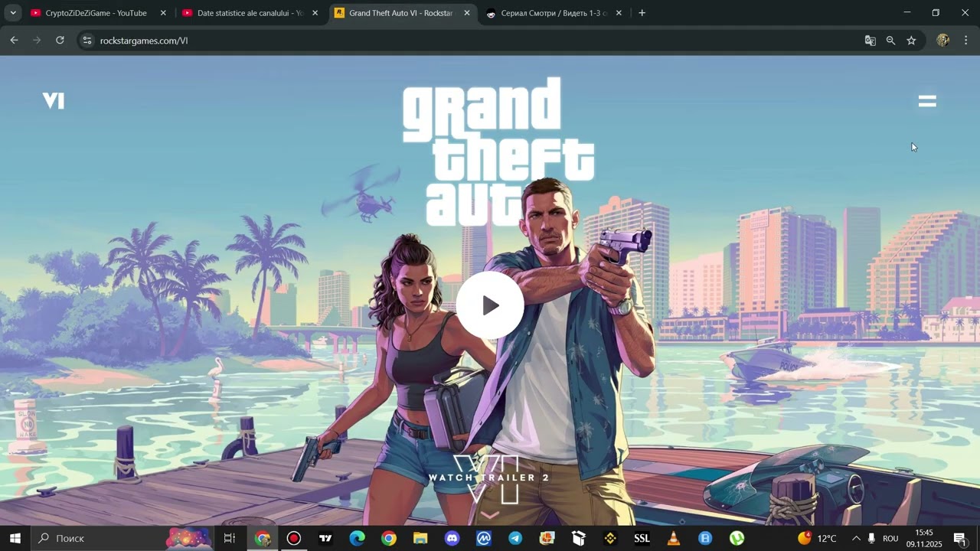Close the Date statistice ale canalului tab

coord(315,13)
